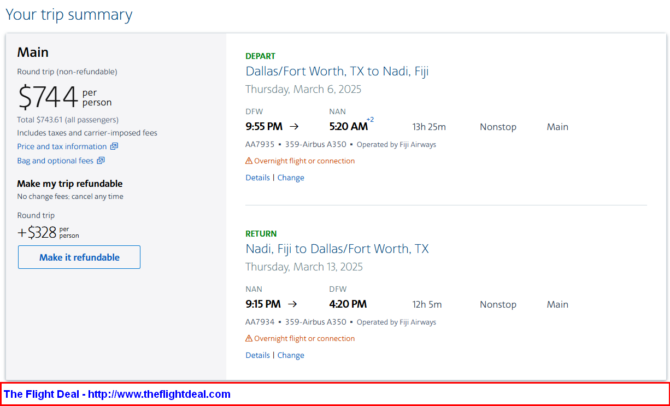Image resolution: width=670 pixels, height=406 pixels.
Task: Open the Price and tax information link
Action: coord(62,147)
